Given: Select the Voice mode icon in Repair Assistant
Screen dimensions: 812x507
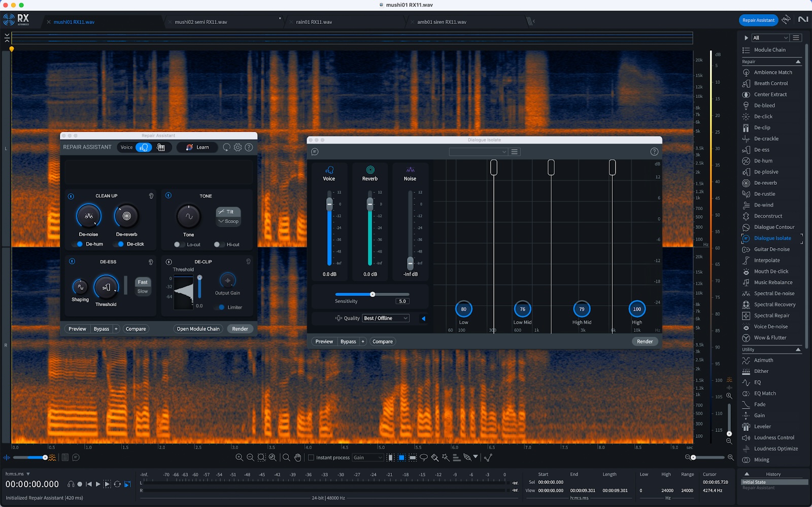Looking at the screenshot, I should click(144, 147).
